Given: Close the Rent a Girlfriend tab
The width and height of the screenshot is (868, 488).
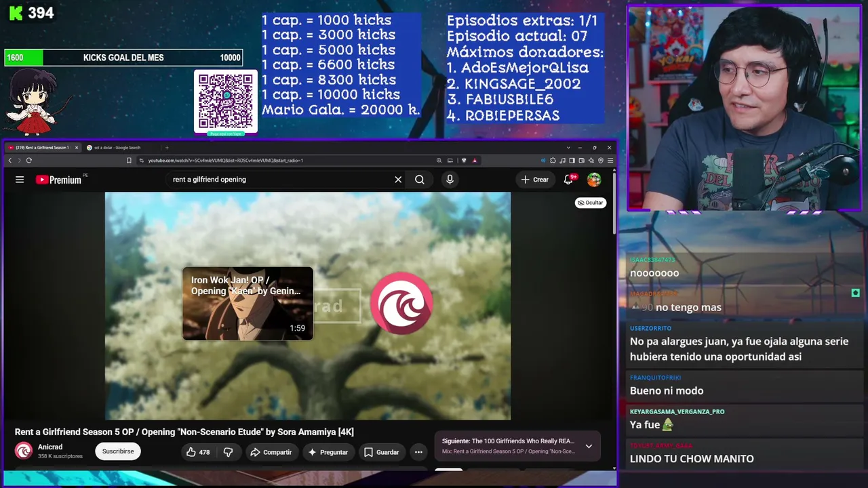Looking at the screenshot, I should coord(77,148).
